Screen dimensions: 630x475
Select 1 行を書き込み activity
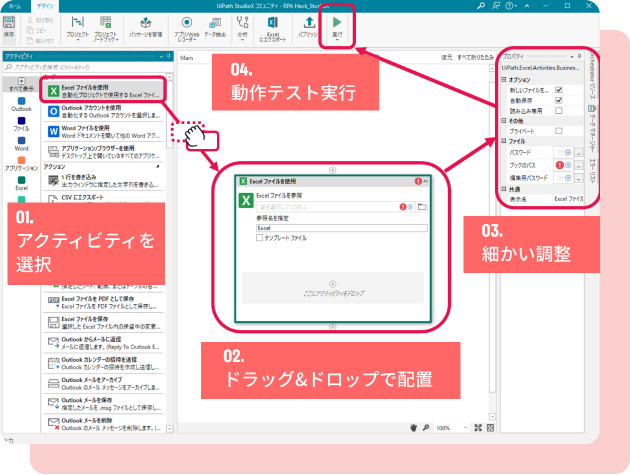tap(103, 181)
